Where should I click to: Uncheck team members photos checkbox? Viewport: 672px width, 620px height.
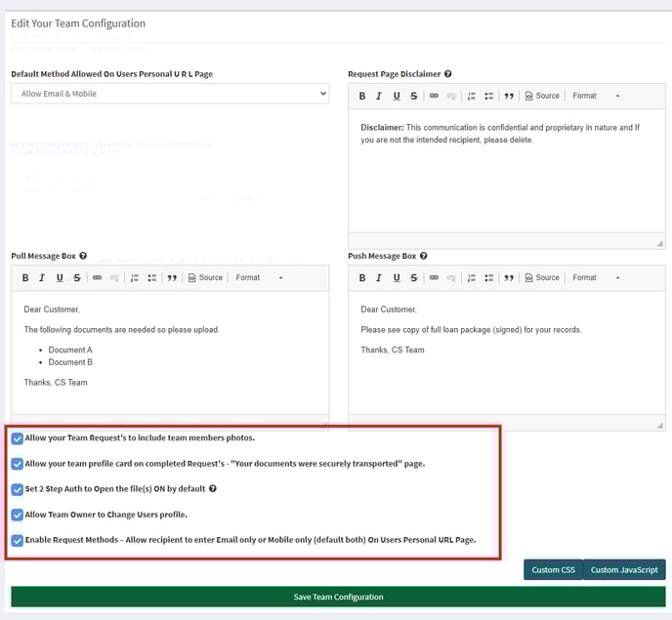click(x=18, y=438)
